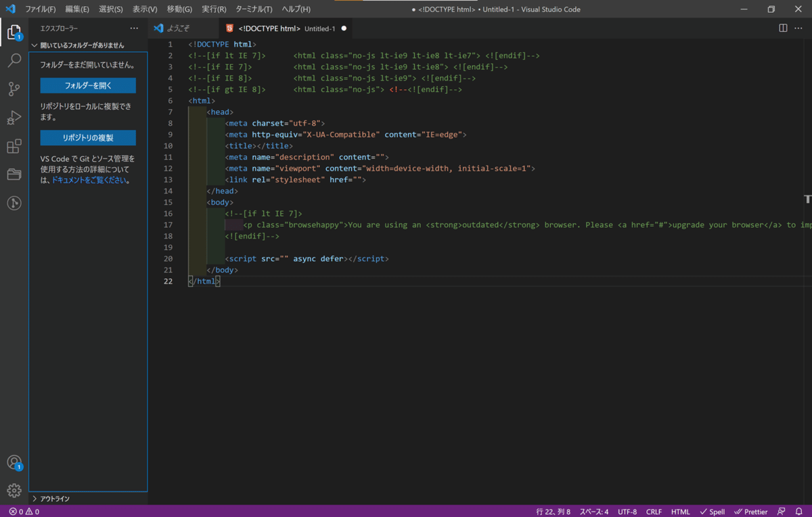Click the HTML5 file icon on tab
812x517 pixels.
230,28
